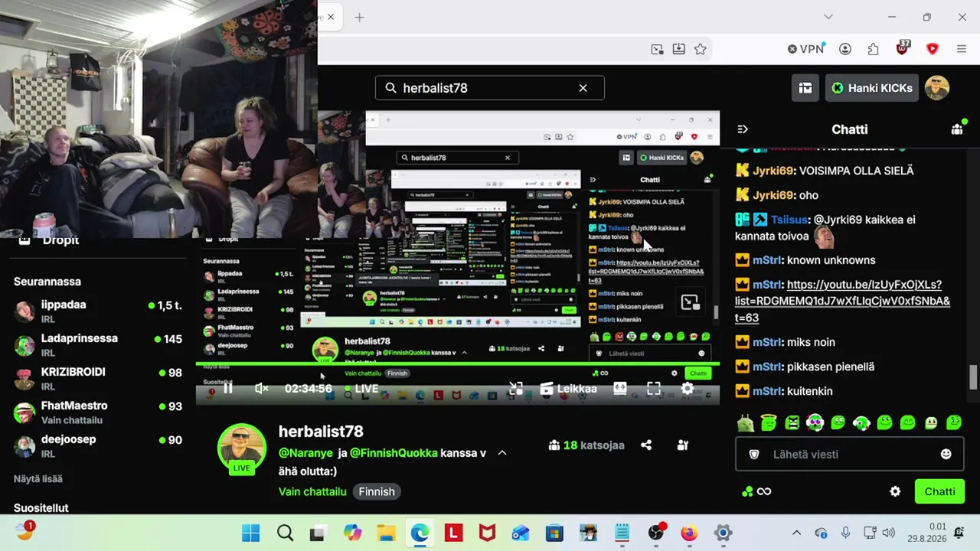Open FhatMaestro channel in sidebar
Screen dimensions: 980x551
click(98, 412)
